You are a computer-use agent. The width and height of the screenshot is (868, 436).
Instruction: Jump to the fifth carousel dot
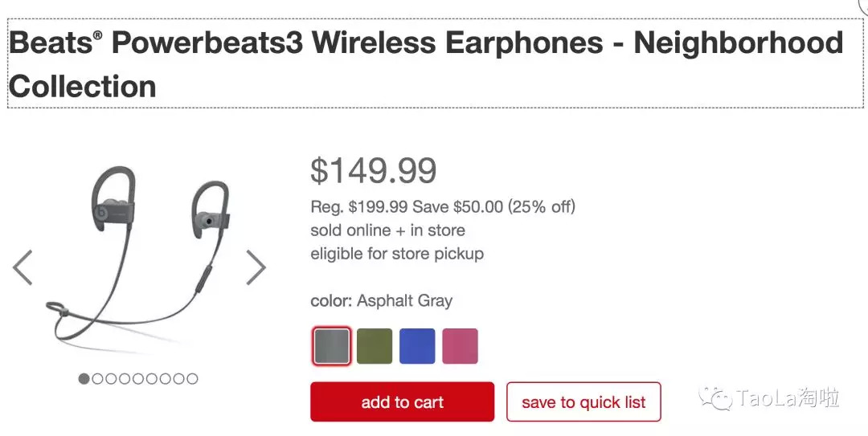point(137,378)
